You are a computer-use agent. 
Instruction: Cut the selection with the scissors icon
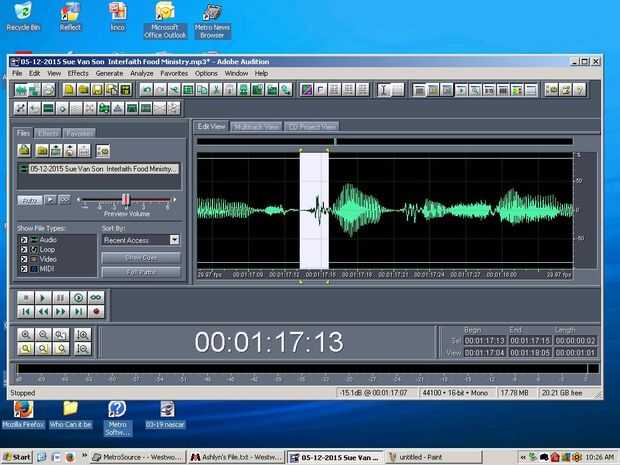(216, 90)
